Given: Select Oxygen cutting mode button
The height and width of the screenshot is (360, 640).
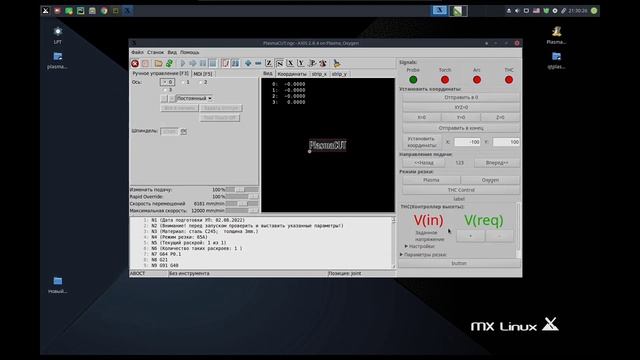Looking at the screenshot, I should (x=490, y=180).
